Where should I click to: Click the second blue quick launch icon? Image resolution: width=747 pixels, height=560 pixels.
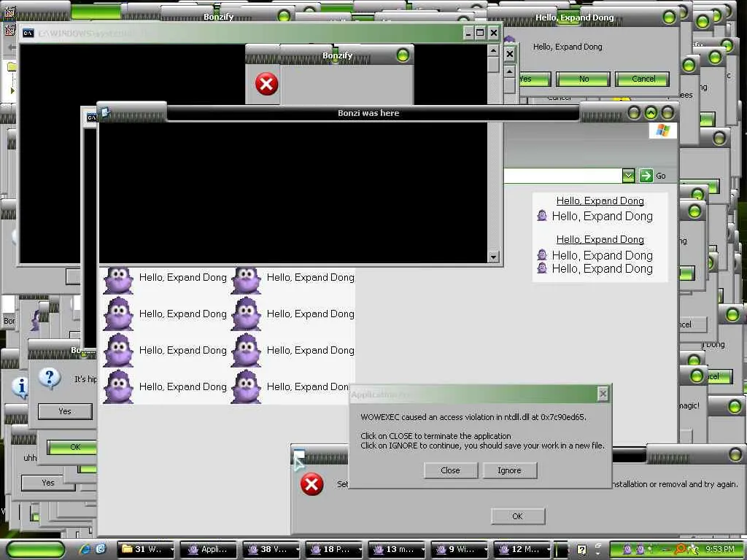pos(101,549)
